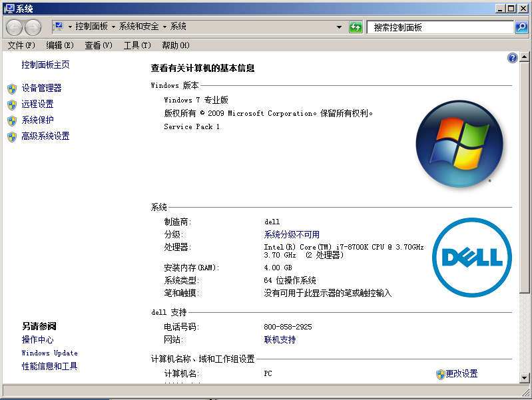Refresh the page with the green arrows button
Viewport: 532px width, 400px height.
(x=356, y=27)
